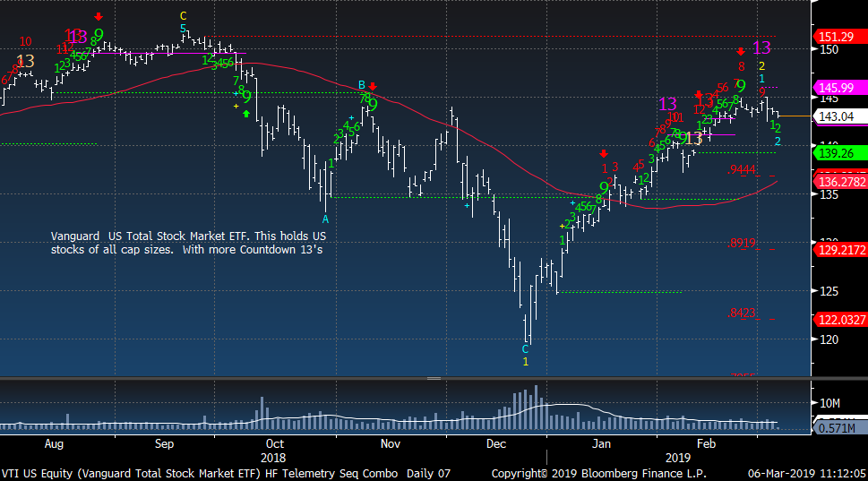
Task: Click the 151.29 red price label
Action: coord(839,37)
